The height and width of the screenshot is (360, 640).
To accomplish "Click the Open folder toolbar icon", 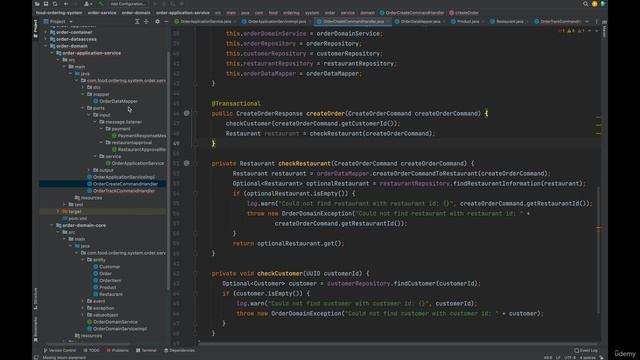I will click(x=37, y=4).
